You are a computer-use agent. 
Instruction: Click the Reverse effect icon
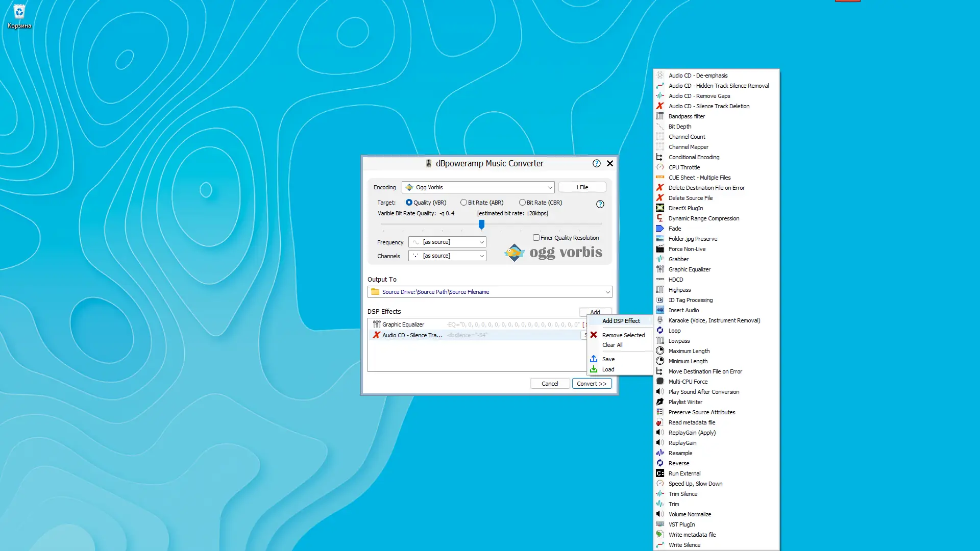pos(660,463)
